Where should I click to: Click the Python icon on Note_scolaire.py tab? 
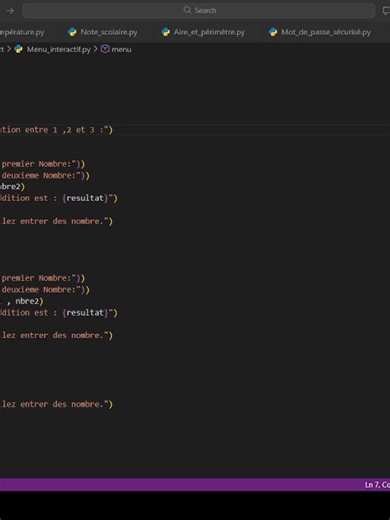point(72,32)
